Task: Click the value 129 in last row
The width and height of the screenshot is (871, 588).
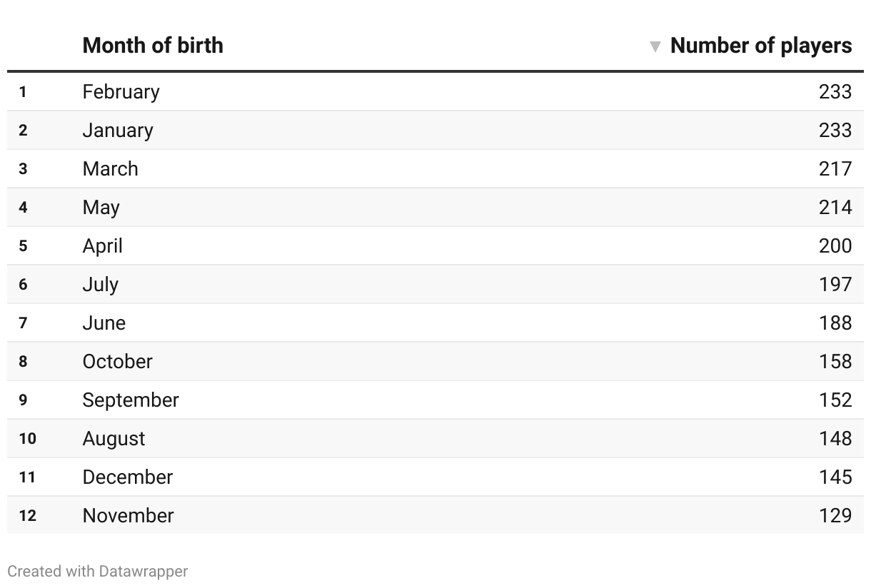Action: [x=835, y=516]
